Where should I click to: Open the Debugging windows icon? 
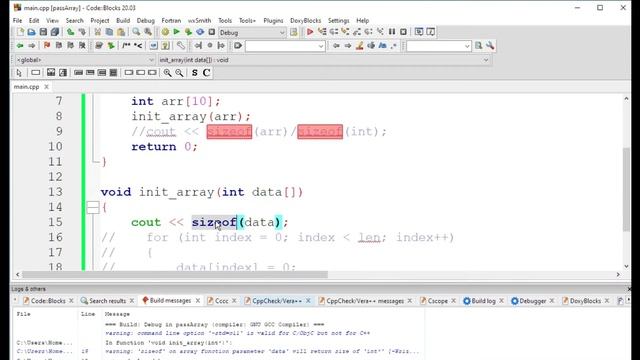coord(419,32)
